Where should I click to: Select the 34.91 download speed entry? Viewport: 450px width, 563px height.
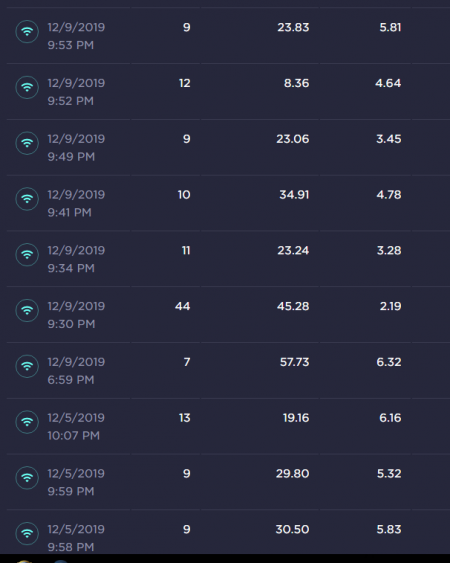(294, 195)
